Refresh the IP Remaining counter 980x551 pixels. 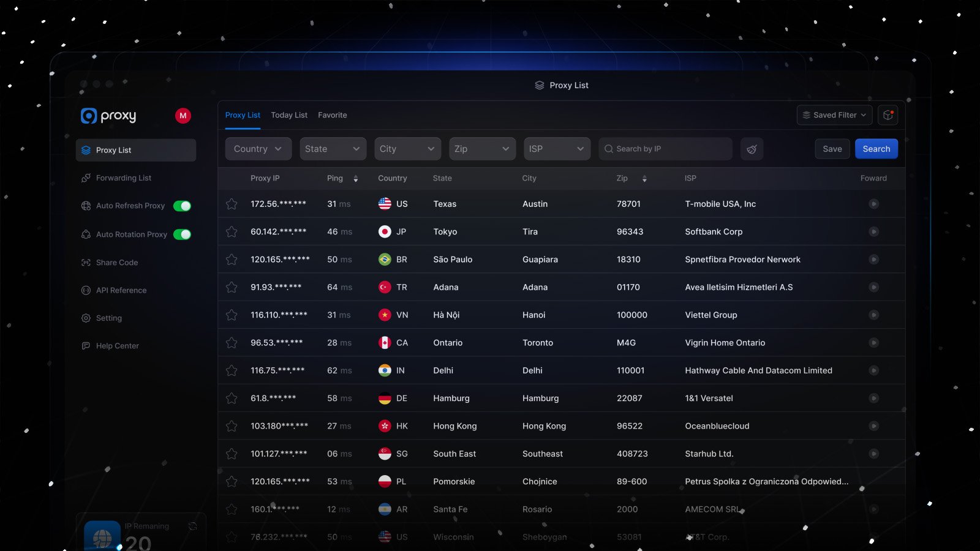pos(192,526)
